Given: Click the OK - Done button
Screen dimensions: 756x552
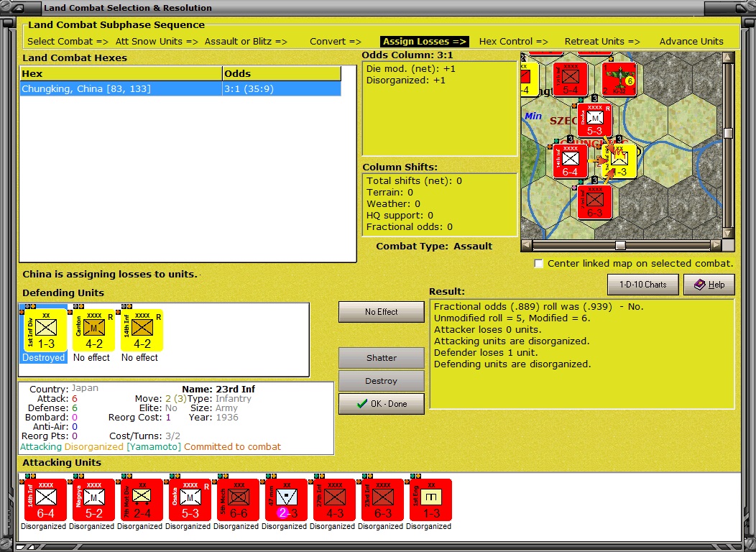Looking at the screenshot, I should click(382, 403).
